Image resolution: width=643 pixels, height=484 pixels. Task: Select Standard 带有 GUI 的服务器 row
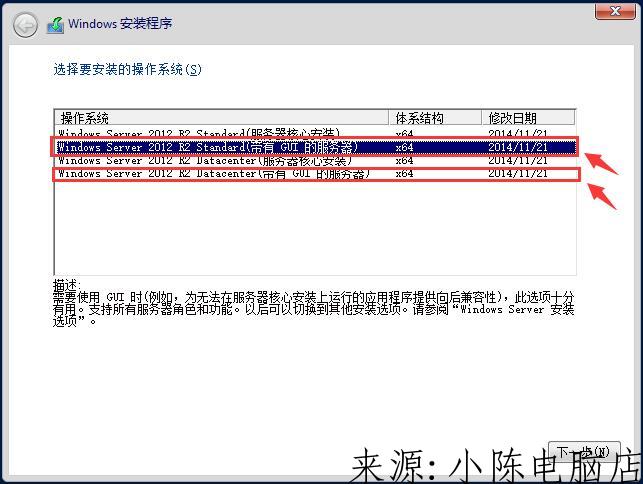(315, 147)
